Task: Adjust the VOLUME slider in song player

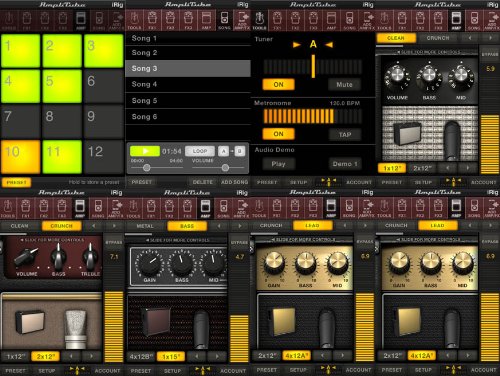Action: point(219,168)
